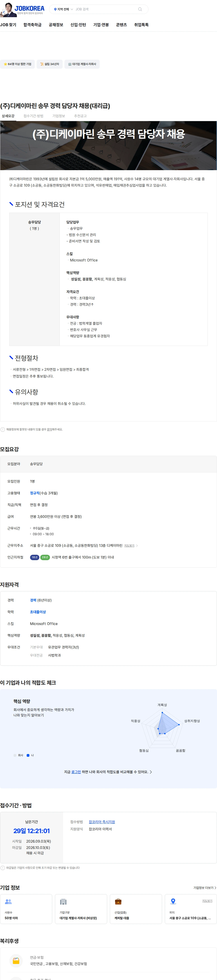
Task: Click 연봉 3,600만원 이상 salary text
Action: coord(56,517)
